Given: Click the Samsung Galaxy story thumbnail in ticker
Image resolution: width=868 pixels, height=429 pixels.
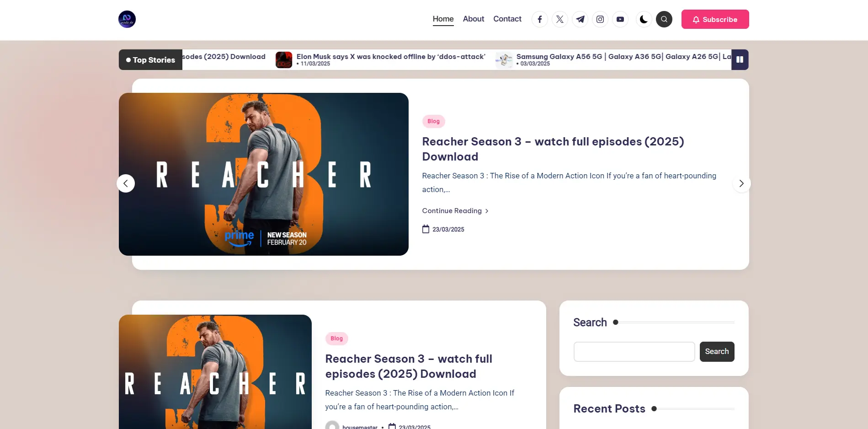Looking at the screenshot, I should pos(504,60).
